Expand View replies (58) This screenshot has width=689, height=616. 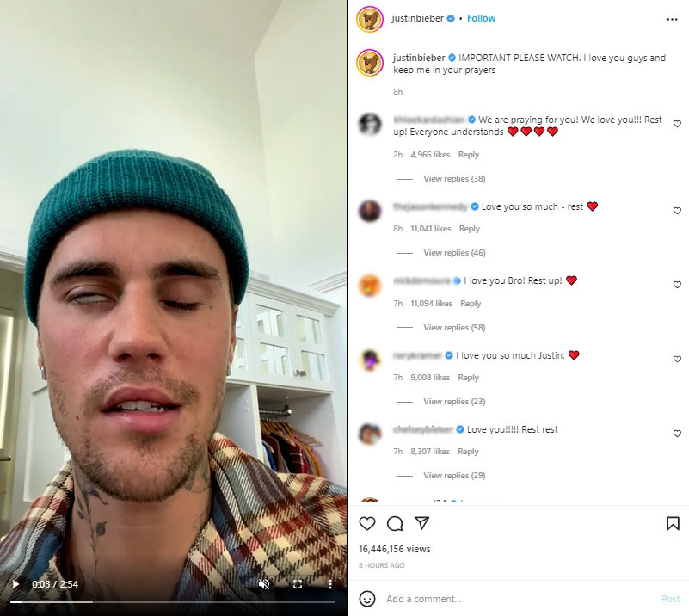tap(454, 327)
